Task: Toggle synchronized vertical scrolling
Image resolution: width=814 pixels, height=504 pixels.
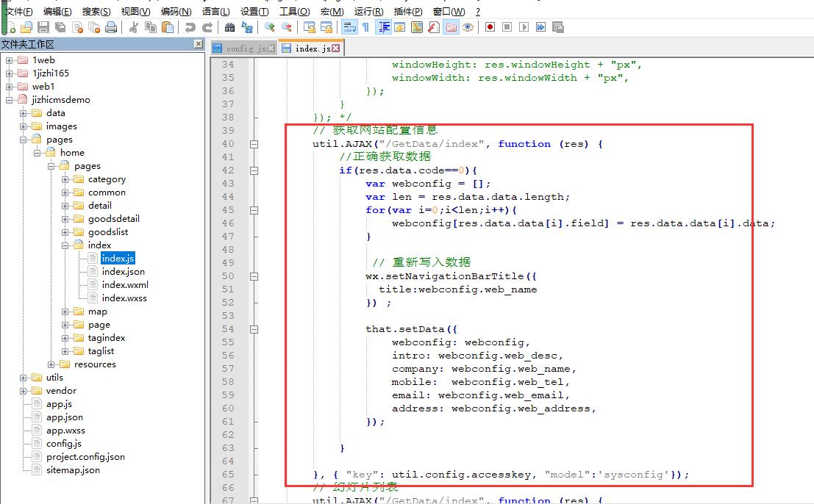Action: pyautogui.click(x=310, y=27)
